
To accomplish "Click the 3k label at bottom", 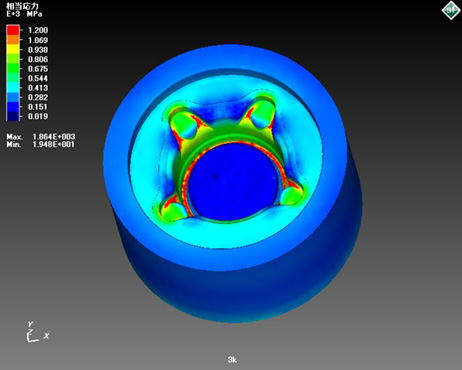I will [x=232, y=360].
